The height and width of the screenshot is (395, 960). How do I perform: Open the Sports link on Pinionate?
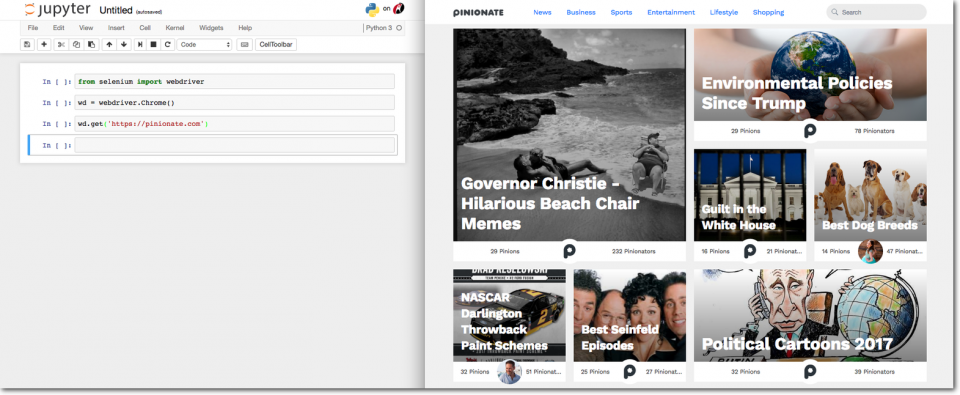coord(621,12)
